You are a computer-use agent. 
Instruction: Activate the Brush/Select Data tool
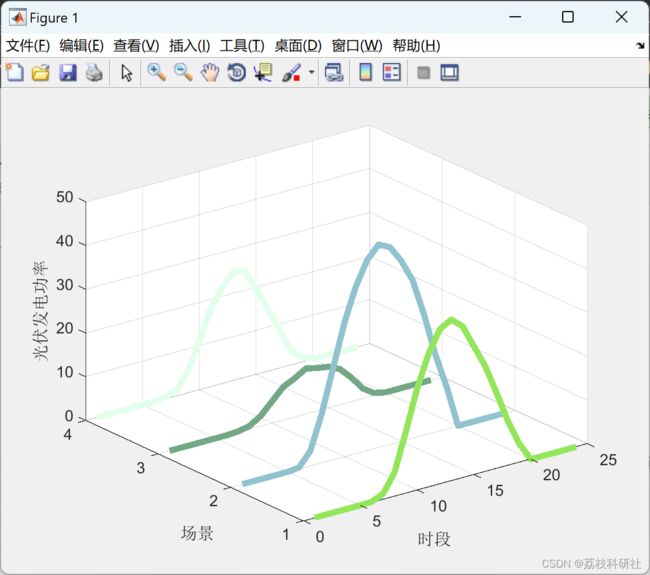[291, 73]
